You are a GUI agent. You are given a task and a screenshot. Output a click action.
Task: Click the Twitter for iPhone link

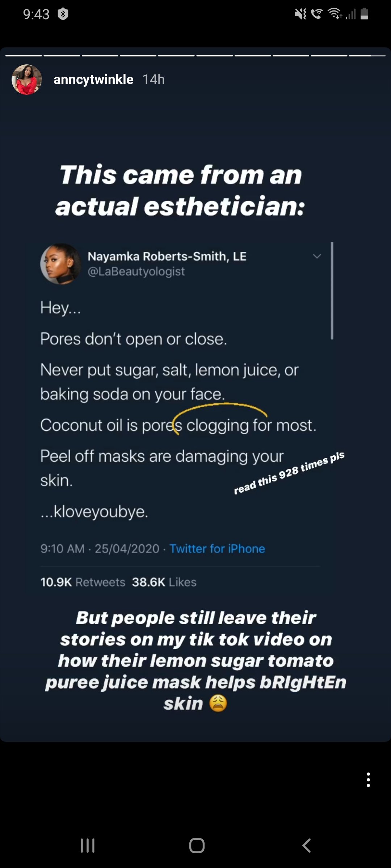pyautogui.click(x=217, y=549)
